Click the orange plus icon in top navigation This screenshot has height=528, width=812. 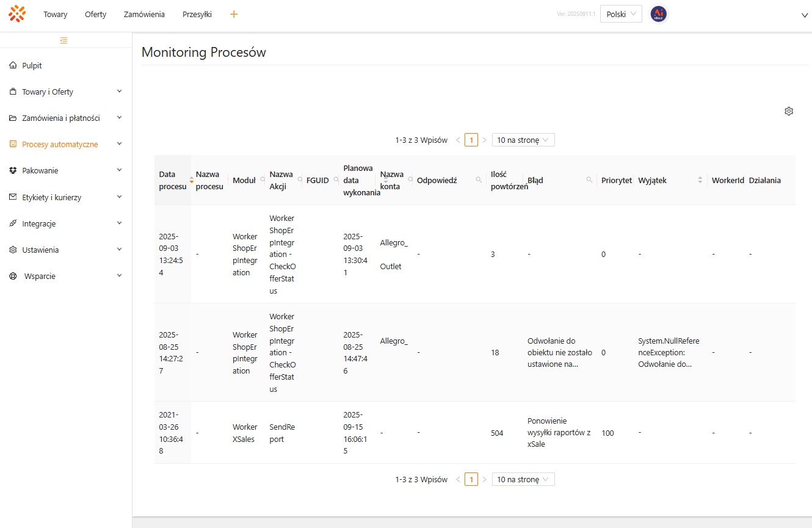point(234,14)
